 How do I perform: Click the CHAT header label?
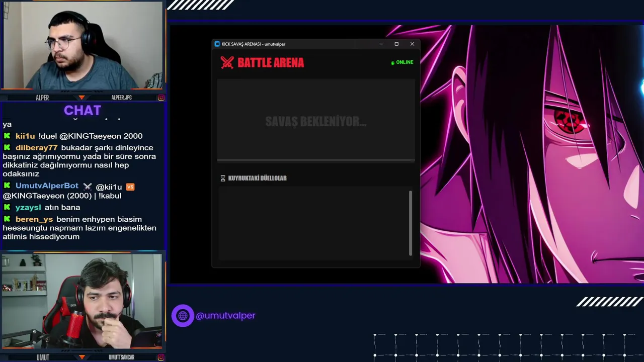83,110
